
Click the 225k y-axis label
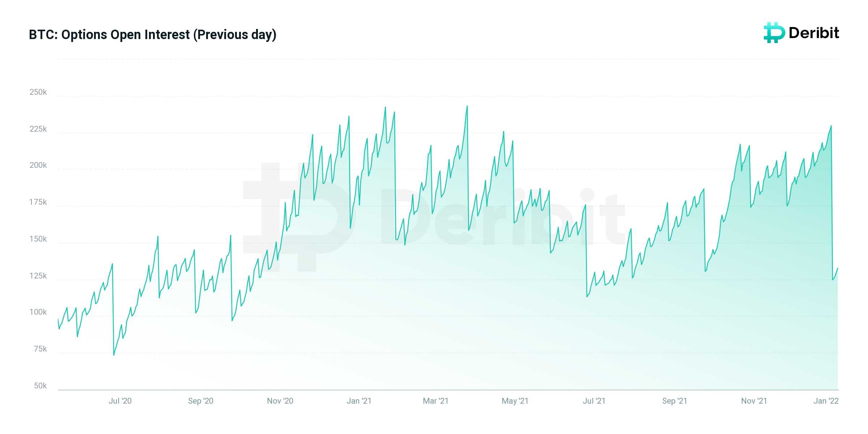pos(38,129)
